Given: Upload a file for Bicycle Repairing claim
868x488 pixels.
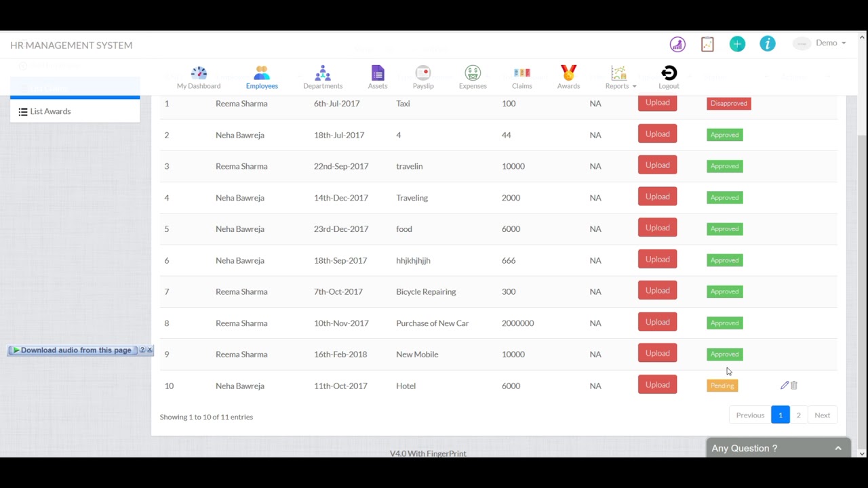Looking at the screenshot, I should coord(657,291).
